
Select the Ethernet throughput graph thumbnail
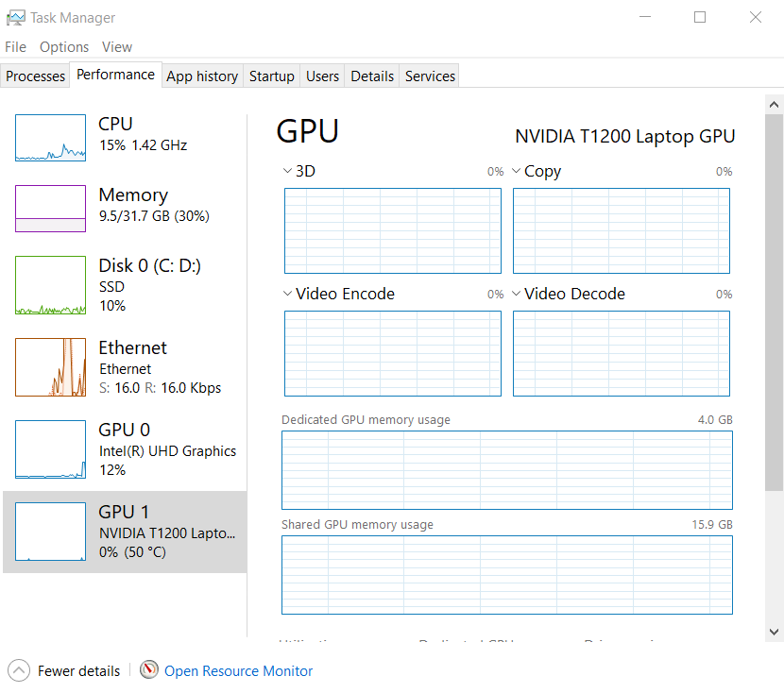pyautogui.click(x=50, y=367)
